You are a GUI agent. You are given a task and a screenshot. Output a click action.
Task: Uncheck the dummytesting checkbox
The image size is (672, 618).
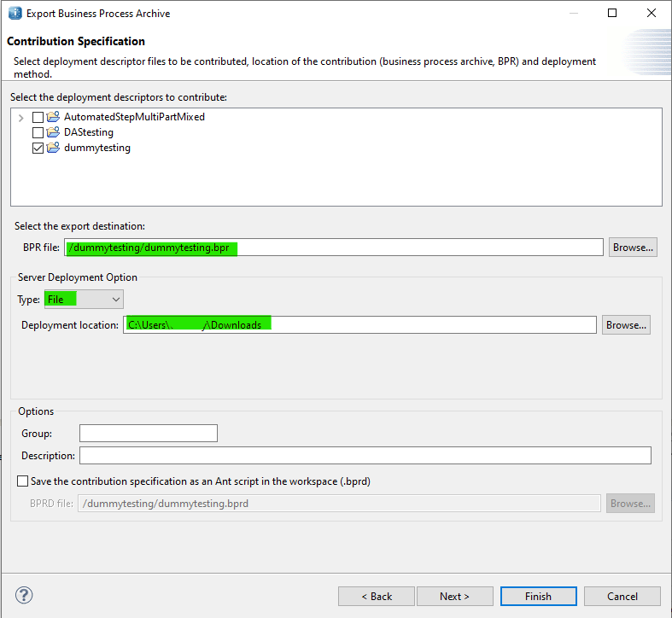coord(38,149)
